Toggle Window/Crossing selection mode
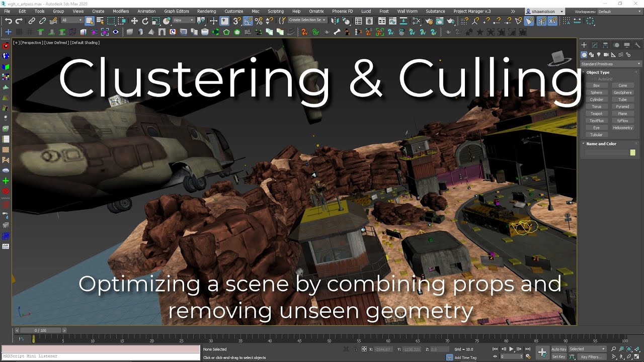 pyautogui.click(x=122, y=21)
